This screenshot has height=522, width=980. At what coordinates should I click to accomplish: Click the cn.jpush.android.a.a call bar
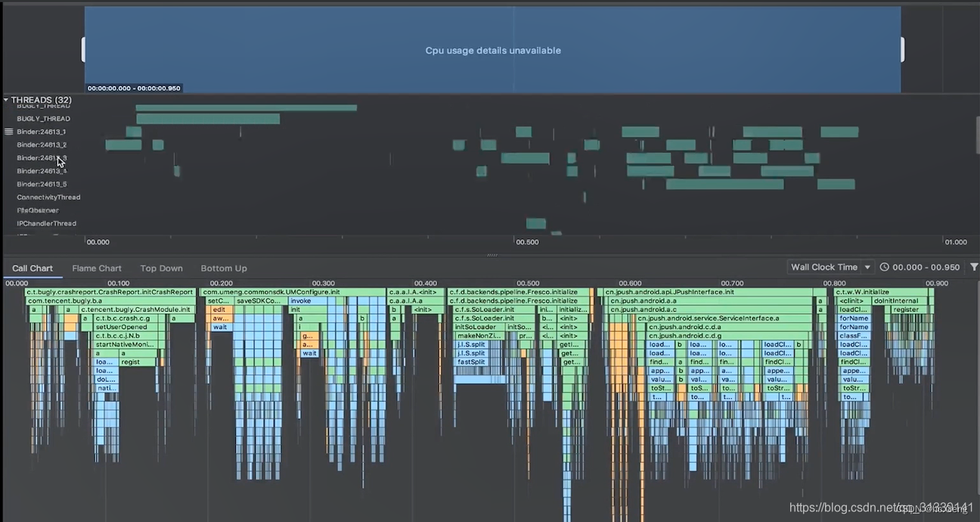pos(711,300)
